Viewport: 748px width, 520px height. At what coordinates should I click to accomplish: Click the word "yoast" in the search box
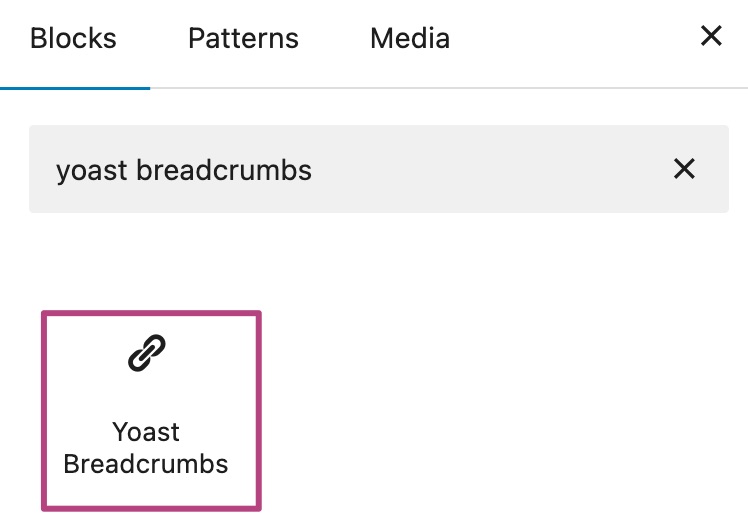click(x=92, y=171)
